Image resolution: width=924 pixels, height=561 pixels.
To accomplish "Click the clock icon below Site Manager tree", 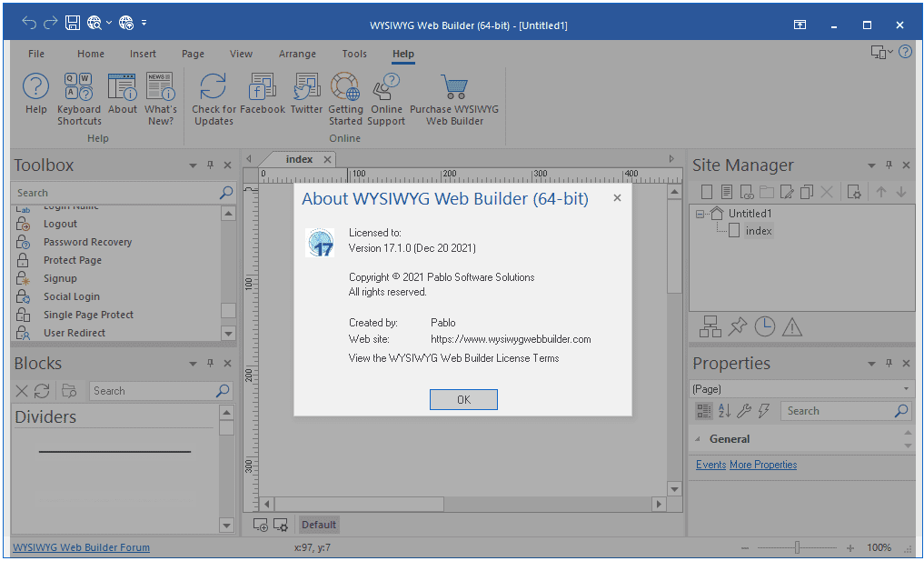I will click(765, 326).
